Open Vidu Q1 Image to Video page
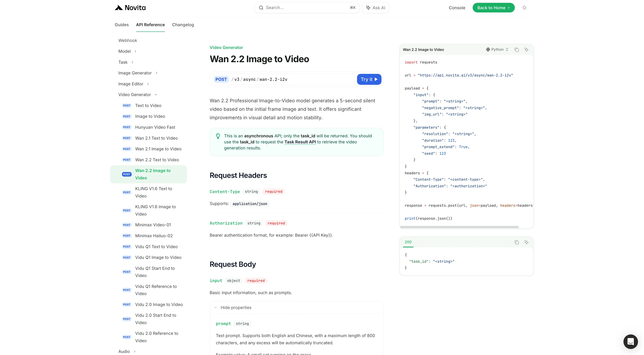Image resolution: width=644 pixels, height=355 pixels. [158, 257]
